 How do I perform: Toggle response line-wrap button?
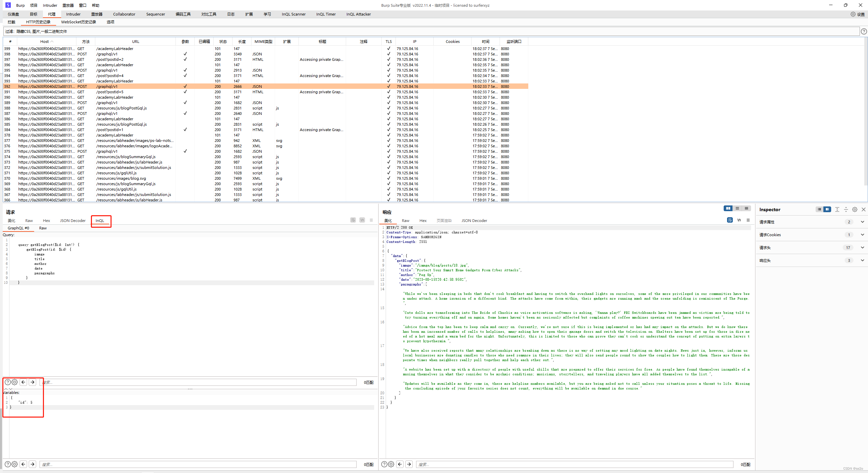point(730,220)
